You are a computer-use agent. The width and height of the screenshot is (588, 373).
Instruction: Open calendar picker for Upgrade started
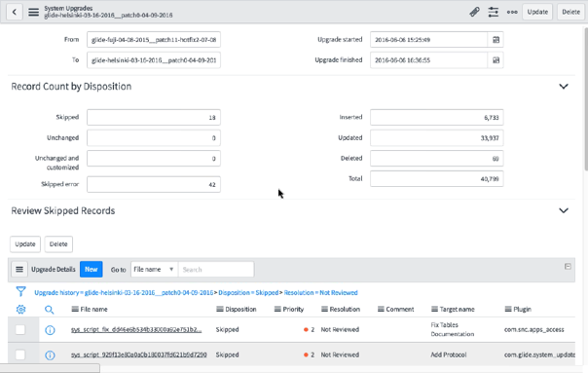(496, 40)
